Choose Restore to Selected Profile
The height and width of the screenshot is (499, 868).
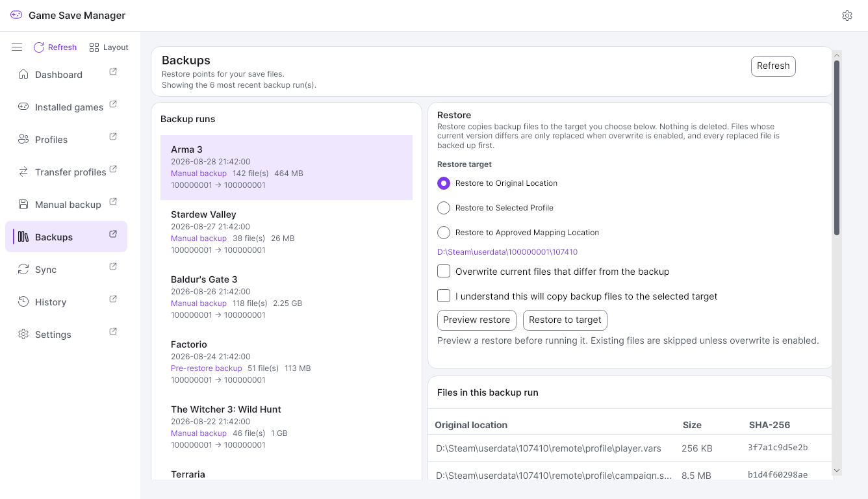pos(444,208)
